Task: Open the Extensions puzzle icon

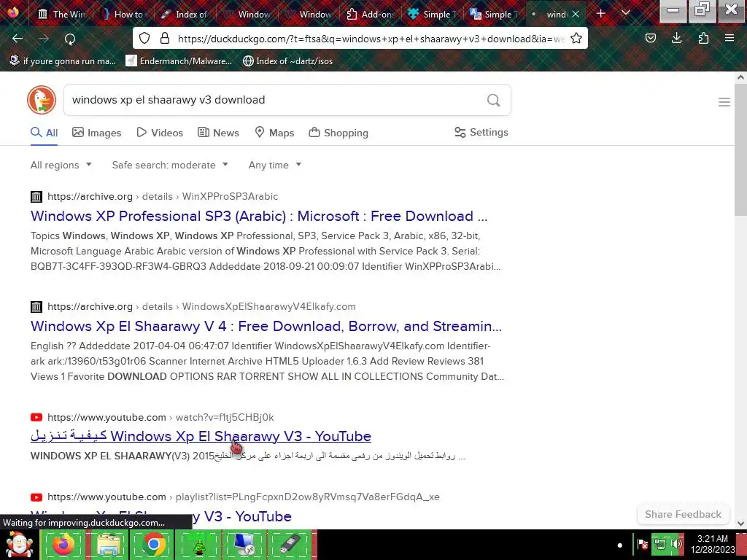Action: click(703, 38)
